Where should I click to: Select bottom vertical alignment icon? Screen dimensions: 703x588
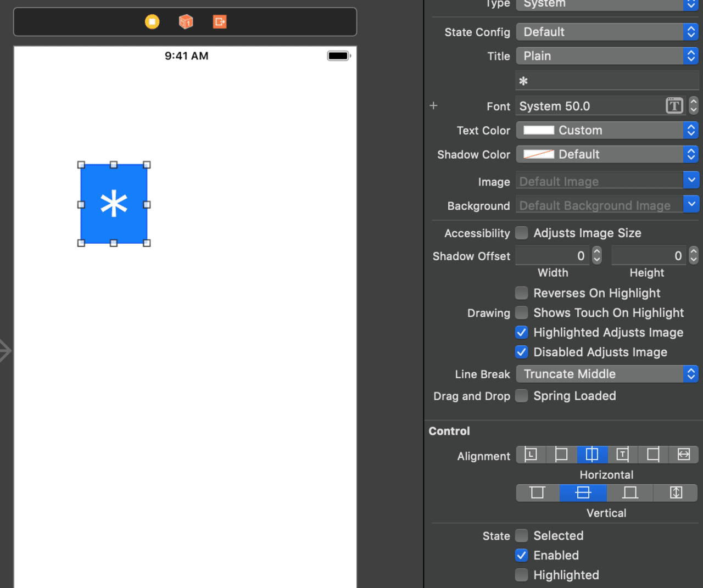[x=630, y=492]
